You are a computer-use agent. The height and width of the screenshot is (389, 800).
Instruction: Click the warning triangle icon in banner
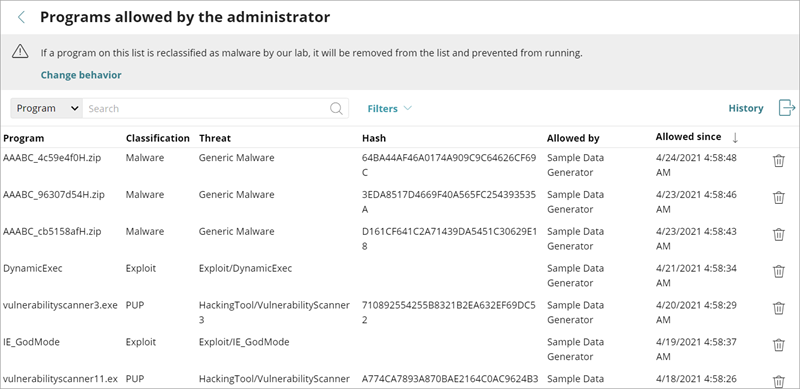coord(20,51)
